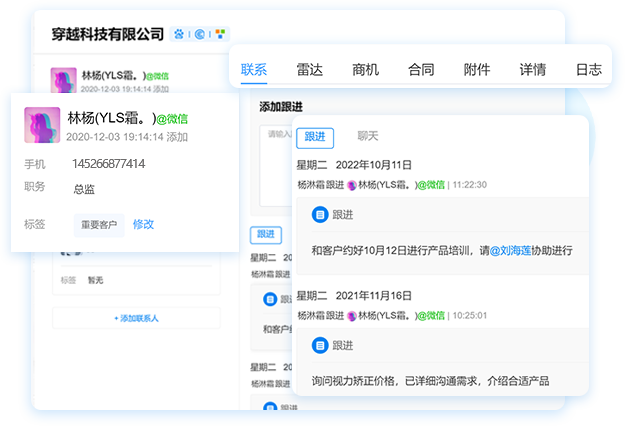
Task: Click the Baidu paw icon beside company name
Action: tap(179, 34)
